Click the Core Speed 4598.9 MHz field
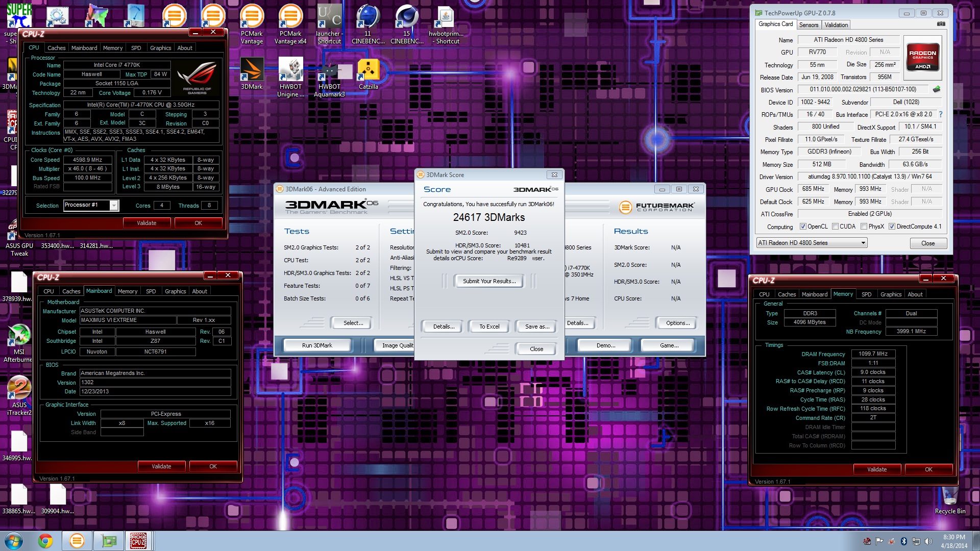980x551 pixels. [x=87, y=160]
